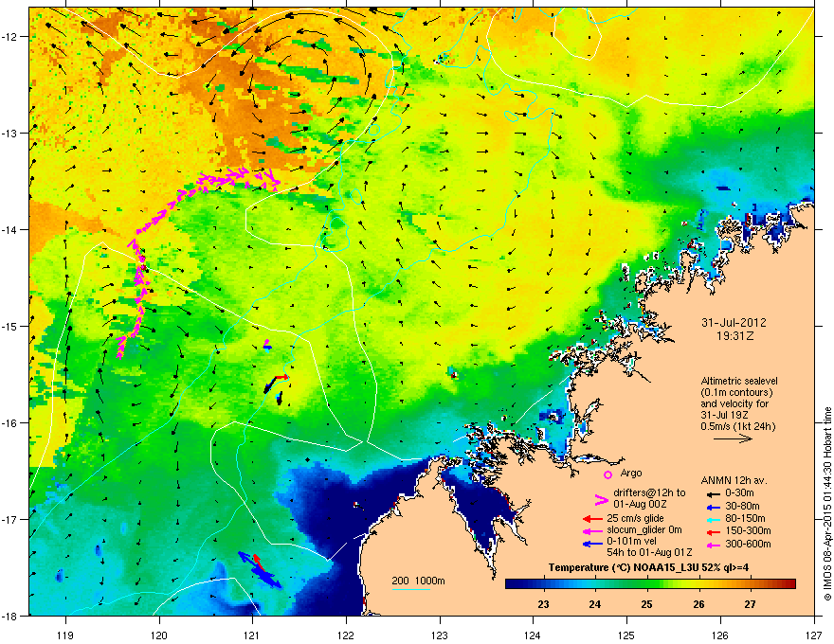Click the "-18" latitude axis label
Screen dimensions: 834x644
[9, 616]
